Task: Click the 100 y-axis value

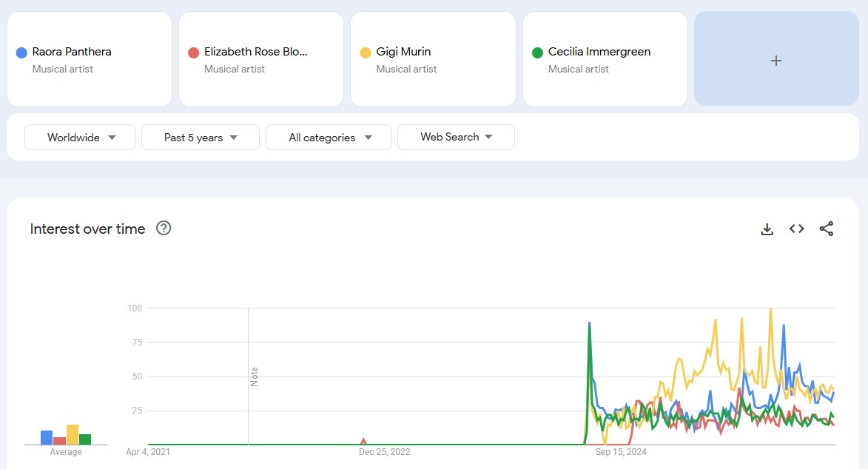Action: (135, 308)
